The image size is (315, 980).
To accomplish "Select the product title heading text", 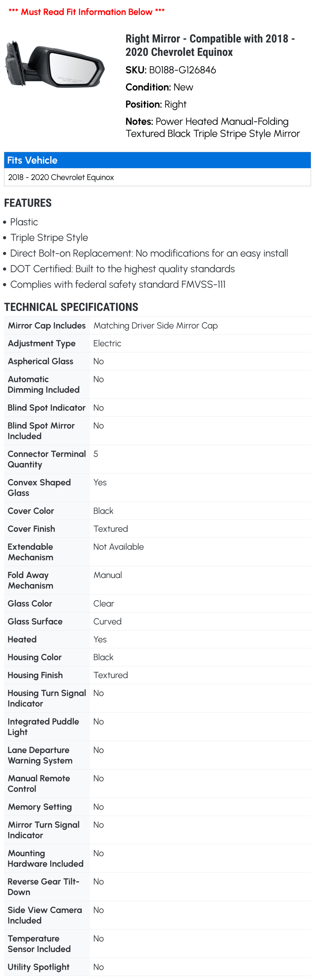I will 210,45.
